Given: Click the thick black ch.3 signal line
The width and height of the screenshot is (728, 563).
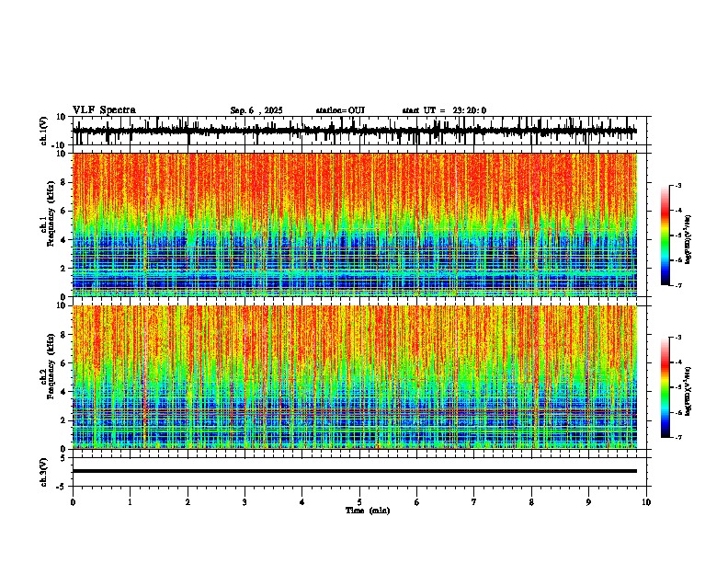Looking at the screenshot, I should [355, 471].
